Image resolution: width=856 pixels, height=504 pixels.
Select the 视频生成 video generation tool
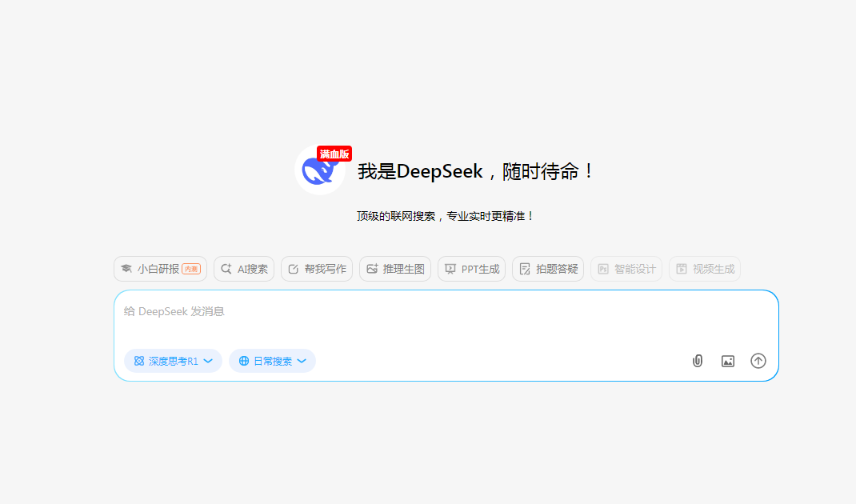pyautogui.click(x=704, y=269)
